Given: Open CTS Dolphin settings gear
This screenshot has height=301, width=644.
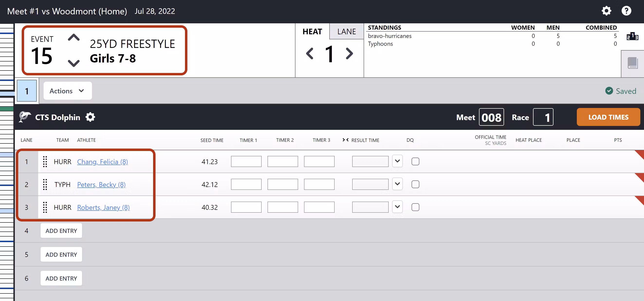Looking at the screenshot, I should (x=90, y=117).
